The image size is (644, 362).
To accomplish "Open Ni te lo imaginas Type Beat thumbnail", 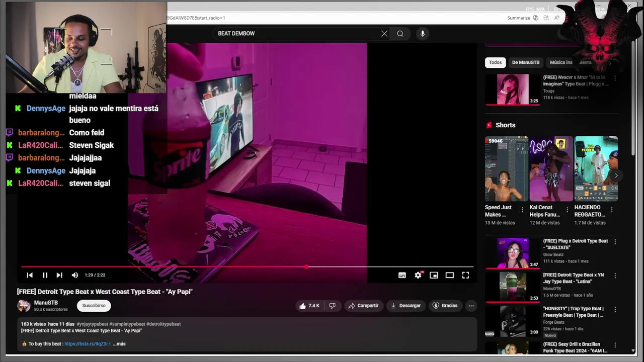I will 513,89.
